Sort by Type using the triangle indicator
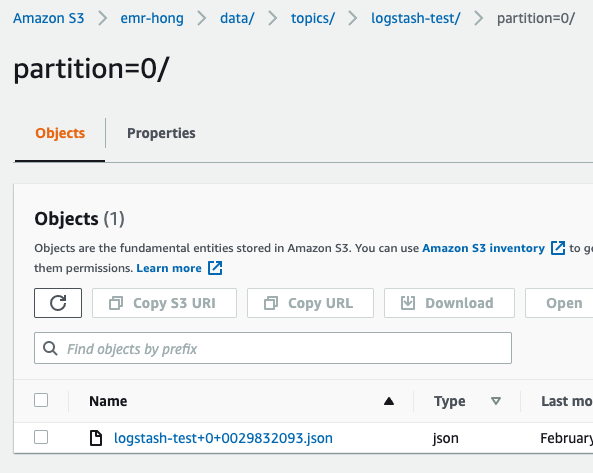Screen dimensions: 593x473 pos(496,401)
